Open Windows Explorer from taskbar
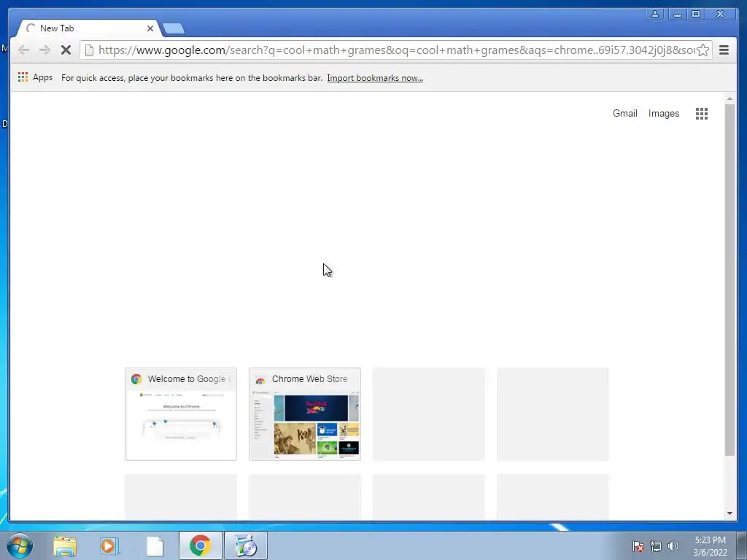 point(65,545)
